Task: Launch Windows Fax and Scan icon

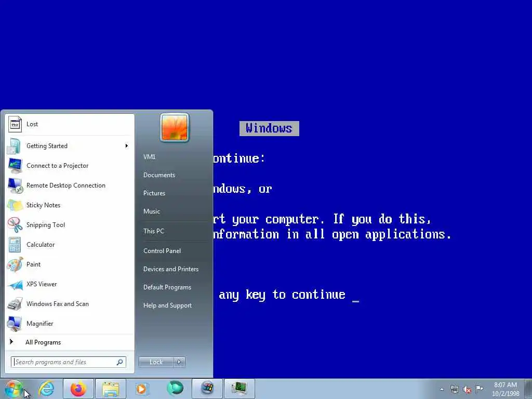Action: [x=15, y=304]
